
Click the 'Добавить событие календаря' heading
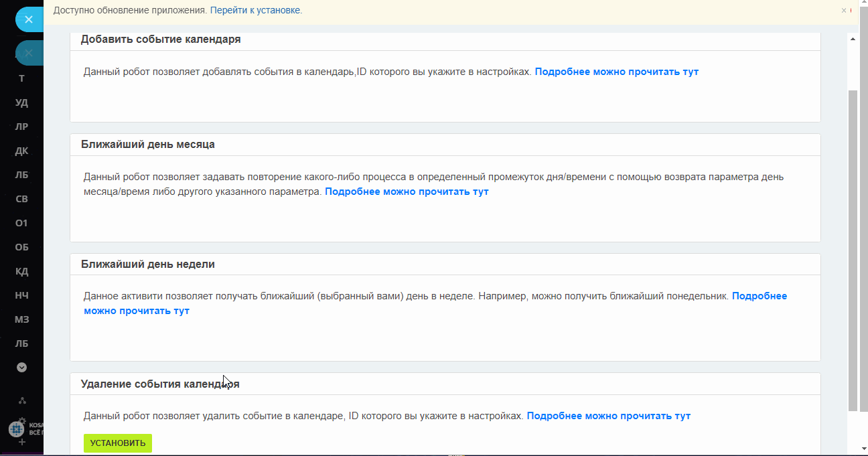161,39
